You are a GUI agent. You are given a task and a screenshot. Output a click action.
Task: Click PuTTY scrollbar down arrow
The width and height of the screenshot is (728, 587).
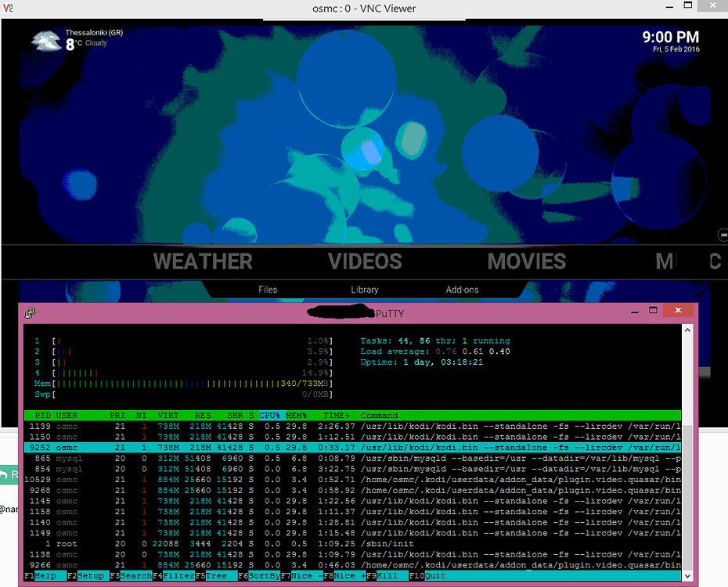click(x=687, y=576)
